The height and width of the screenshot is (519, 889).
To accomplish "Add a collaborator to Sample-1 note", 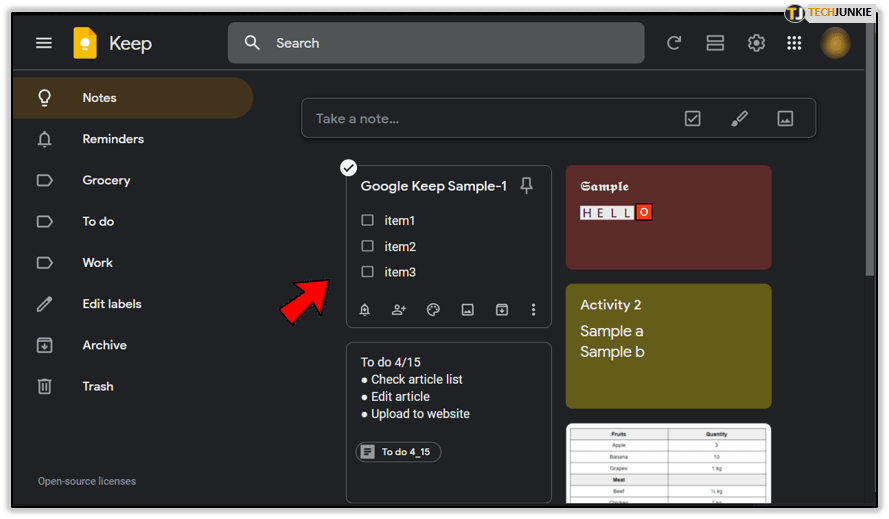I will [x=399, y=310].
